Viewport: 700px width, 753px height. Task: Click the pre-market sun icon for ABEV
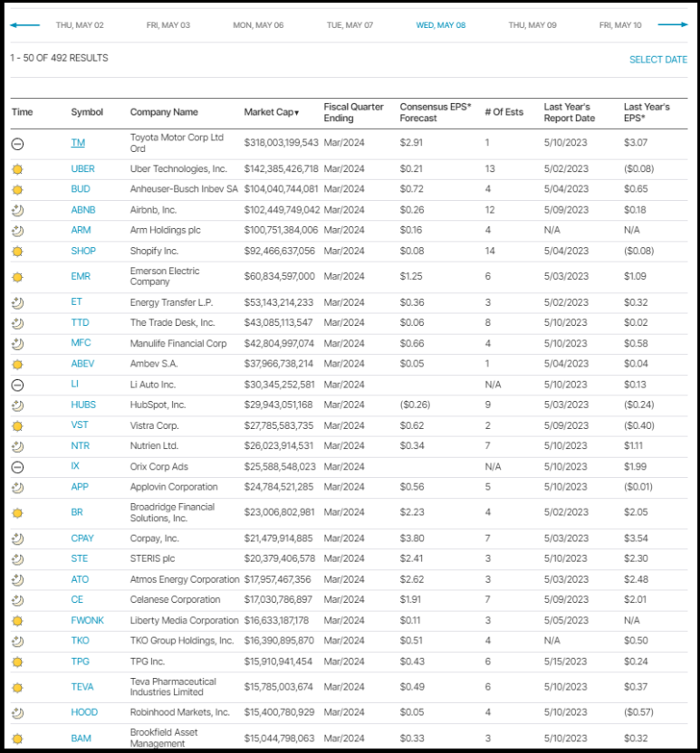(x=18, y=365)
